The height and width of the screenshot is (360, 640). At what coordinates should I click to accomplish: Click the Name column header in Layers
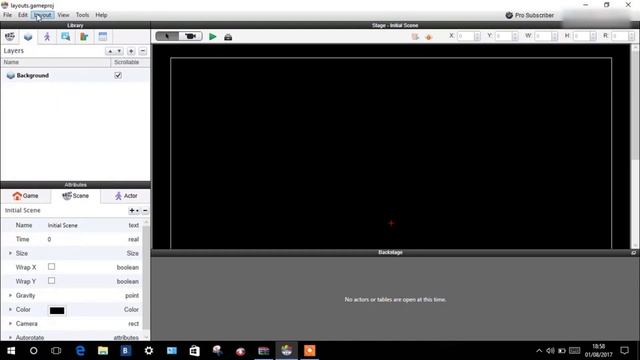56,62
